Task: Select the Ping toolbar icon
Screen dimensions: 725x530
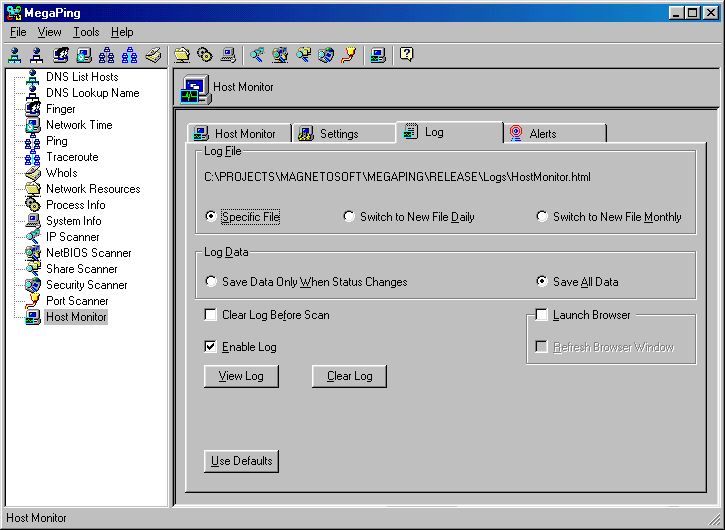Action: click(x=106, y=55)
